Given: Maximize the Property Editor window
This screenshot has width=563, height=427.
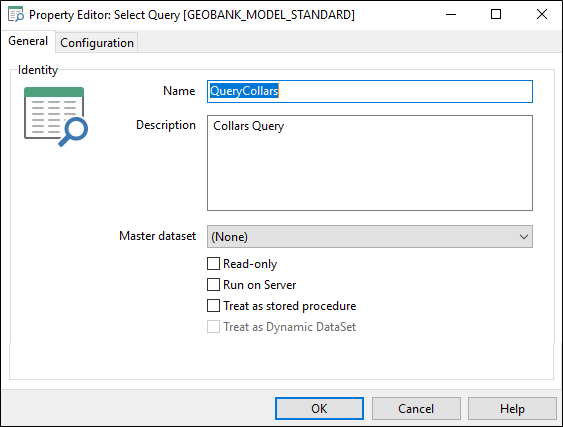Looking at the screenshot, I should point(496,15).
